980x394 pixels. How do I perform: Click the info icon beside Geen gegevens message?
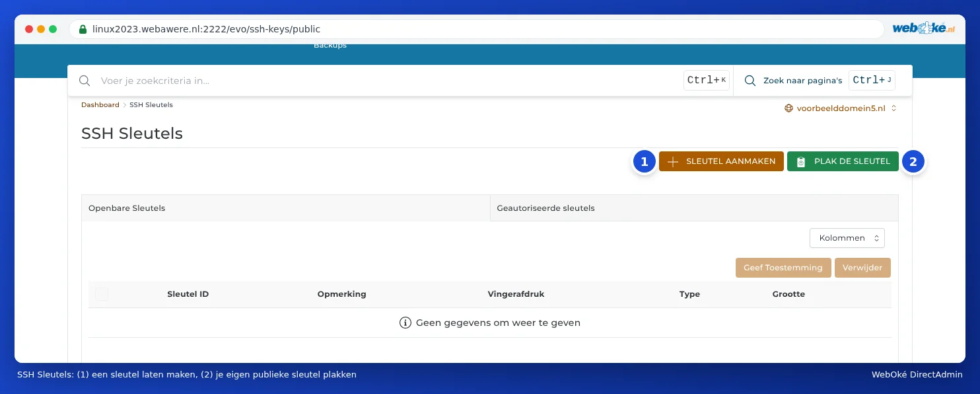pyautogui.click(x=405, y=323)
